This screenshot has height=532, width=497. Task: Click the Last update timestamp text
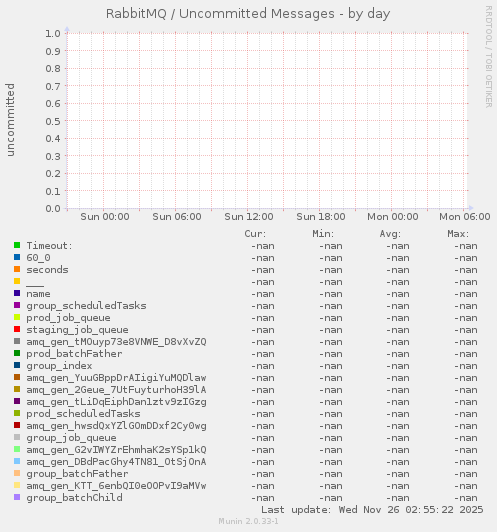[372, 510]
